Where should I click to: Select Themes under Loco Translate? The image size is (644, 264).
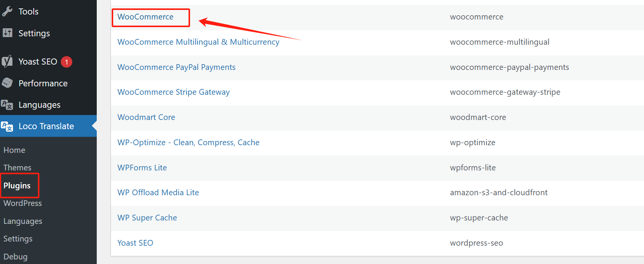pyautogui.click(x=18, y=168)
